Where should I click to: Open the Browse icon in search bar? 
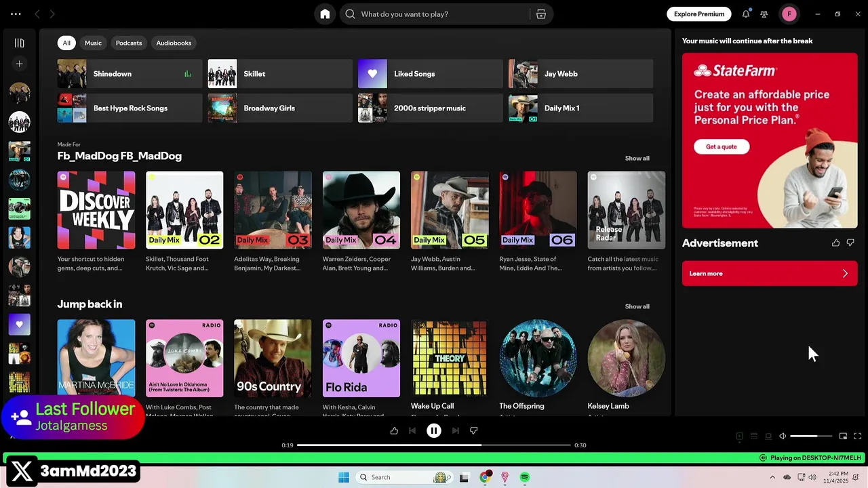541,14
